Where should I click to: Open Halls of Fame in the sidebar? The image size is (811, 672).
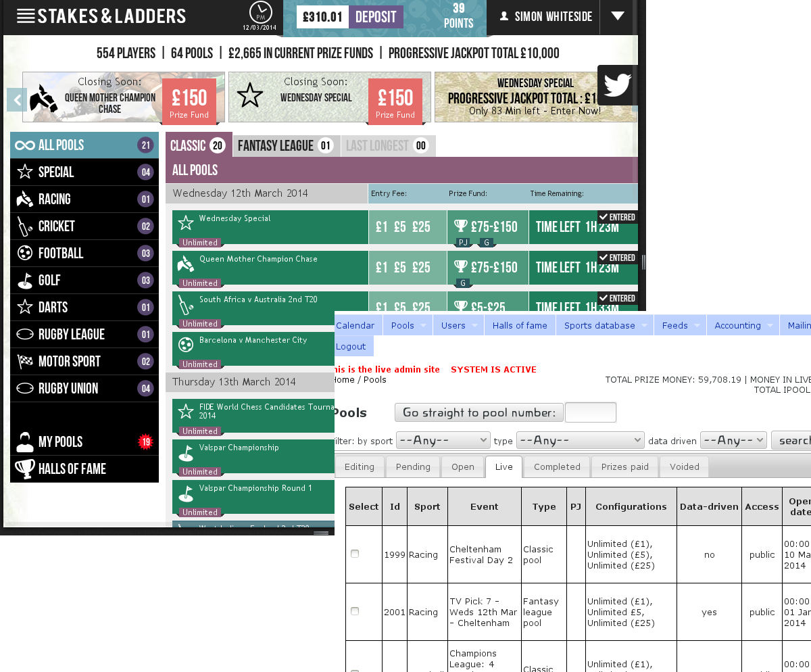click(84, 469)
